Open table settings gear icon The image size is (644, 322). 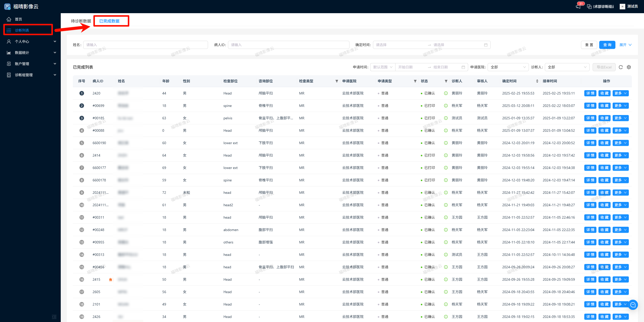(629, 67)
